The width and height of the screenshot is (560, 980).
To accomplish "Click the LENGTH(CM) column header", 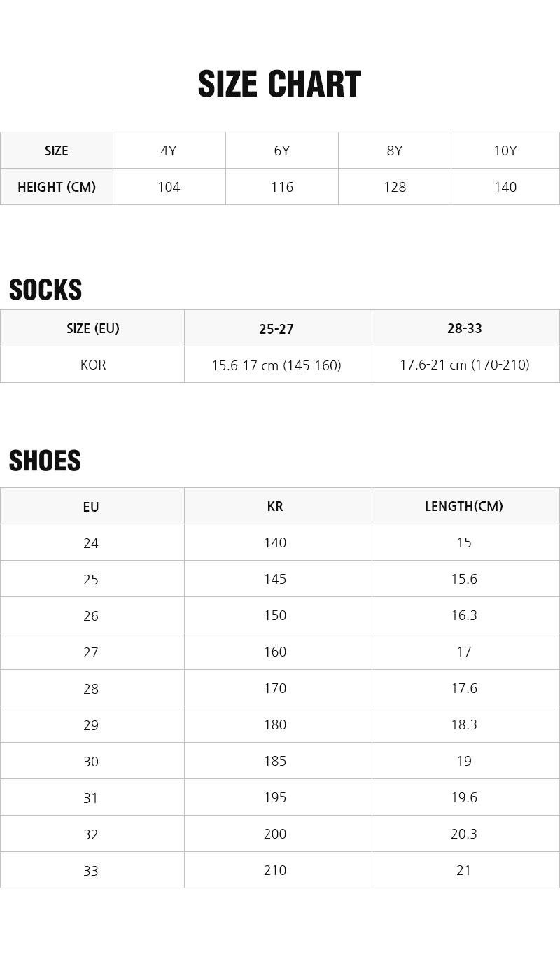I will [x=464, y=506].
